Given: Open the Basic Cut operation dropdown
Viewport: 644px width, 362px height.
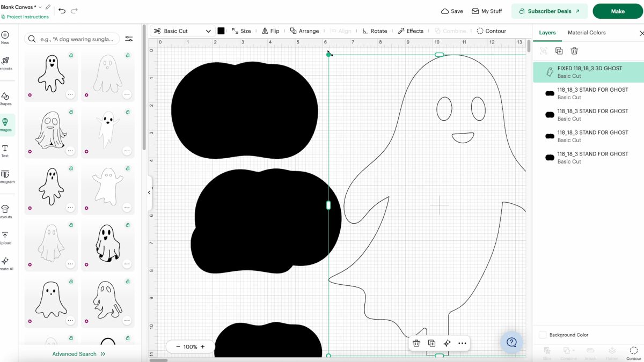Looking at the screenshot, I should click(182, 31).
